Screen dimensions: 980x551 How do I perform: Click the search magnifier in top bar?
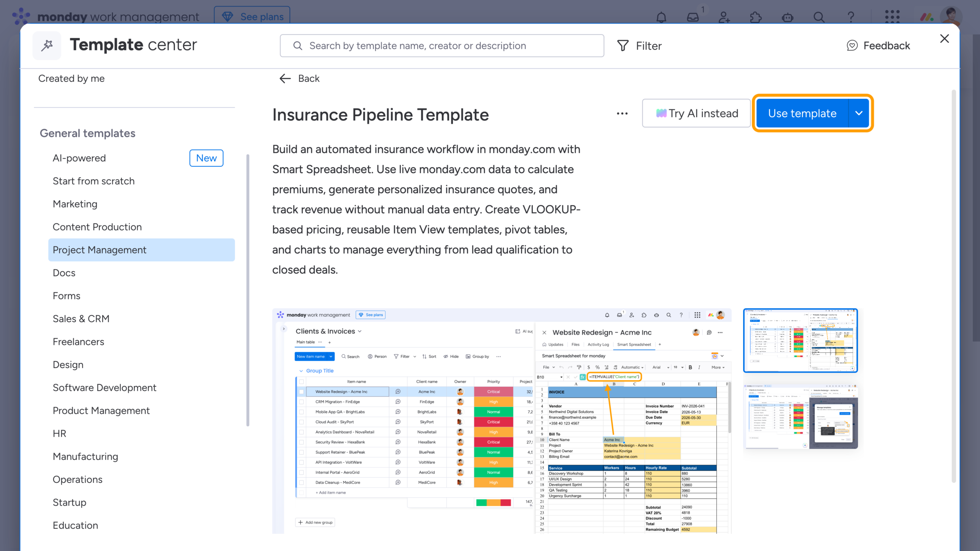point(819,17)
